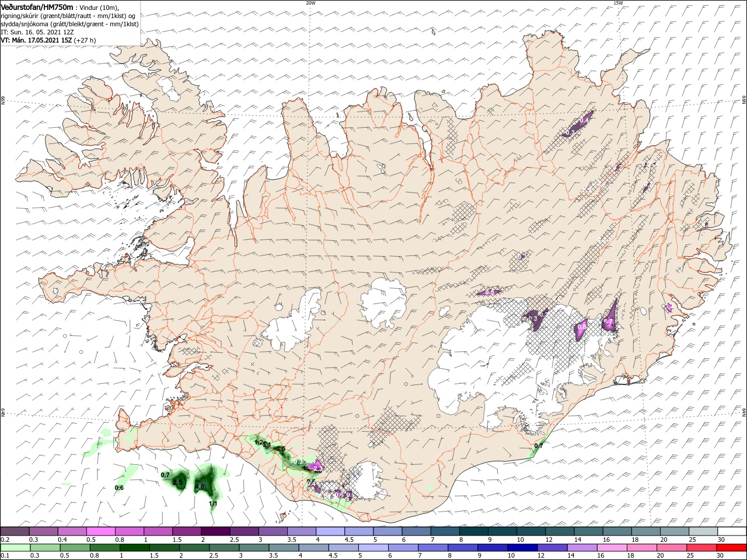Screen dimensions: 747x560
Task: Select the 'VT: Mán. 17.05.2021 15Z' valid time
Action: point(36,40)
